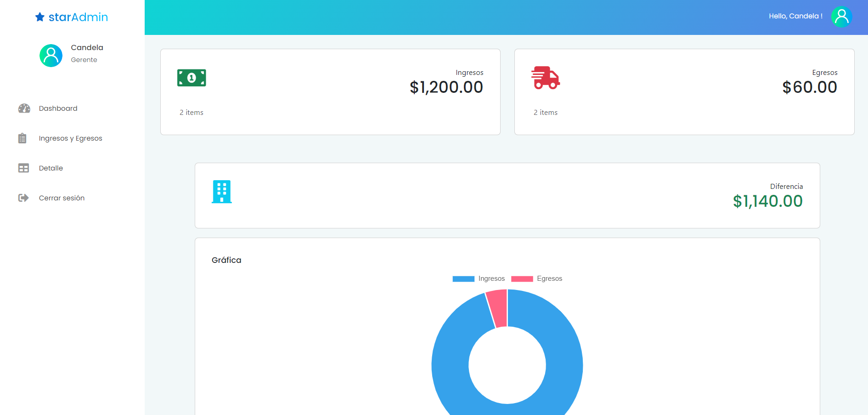Click the Cerrar sesión logout icon

click(23, 198)
